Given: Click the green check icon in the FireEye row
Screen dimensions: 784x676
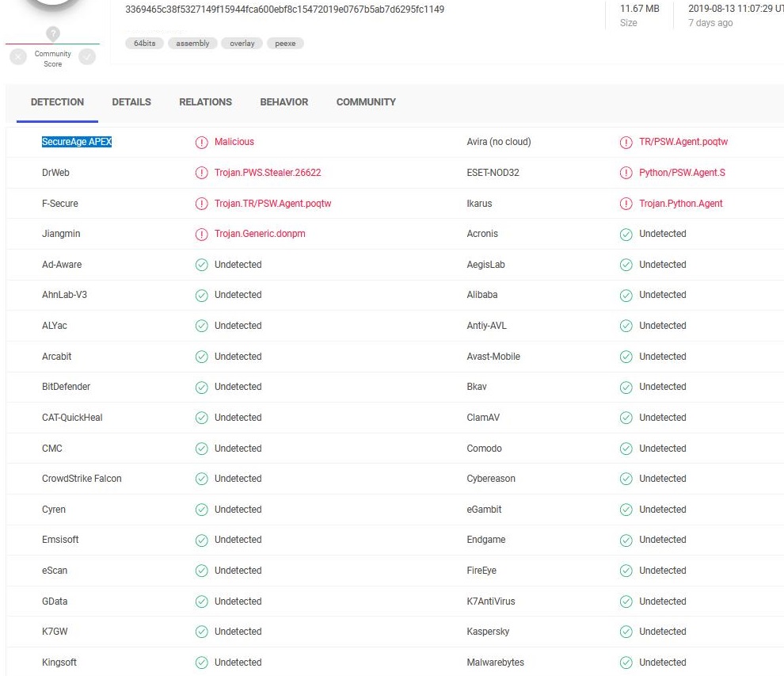Looking at the screenshot, I should tap(626, 571).
